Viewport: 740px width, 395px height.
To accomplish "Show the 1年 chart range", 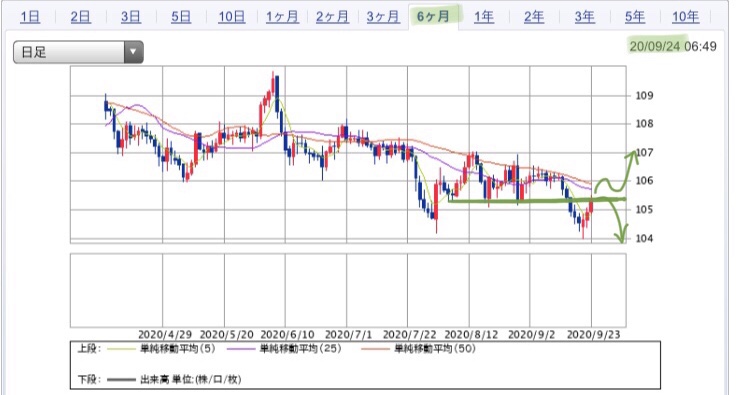I will pos(484,17).
